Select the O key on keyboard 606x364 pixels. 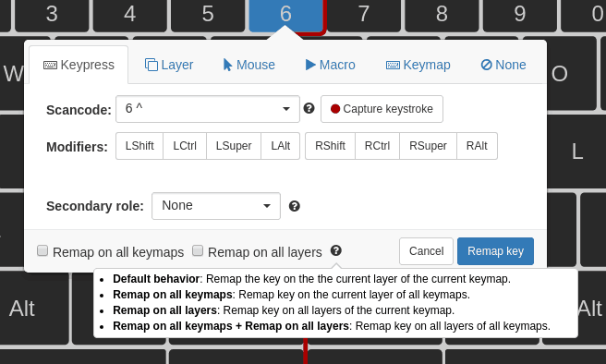click(x=571, y=73)
